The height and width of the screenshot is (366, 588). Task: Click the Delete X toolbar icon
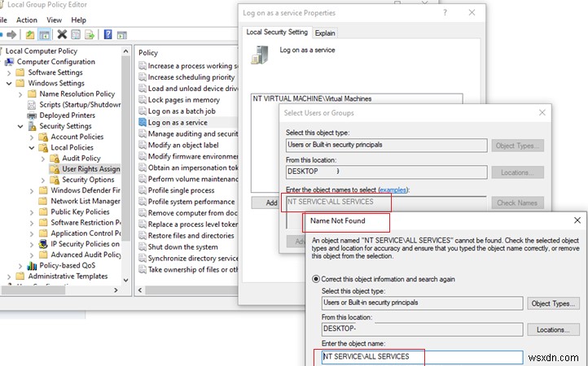click(62, 34)
